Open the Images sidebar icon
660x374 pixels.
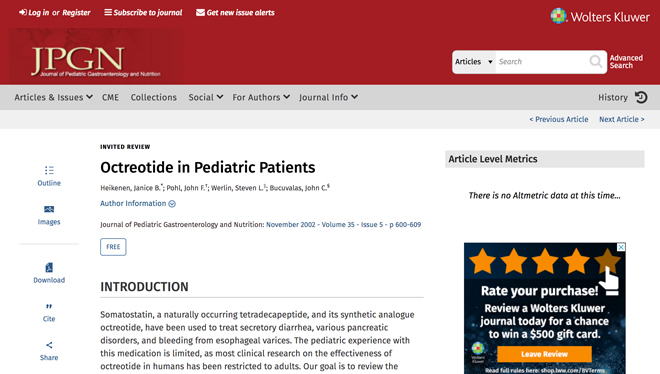click(49, 209)
